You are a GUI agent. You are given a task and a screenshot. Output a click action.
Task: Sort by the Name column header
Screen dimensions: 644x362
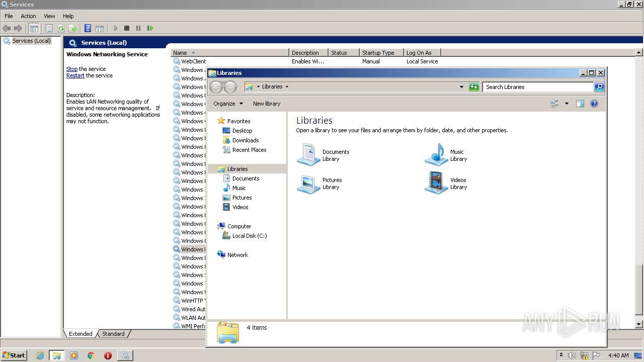[x=230, y=53]
